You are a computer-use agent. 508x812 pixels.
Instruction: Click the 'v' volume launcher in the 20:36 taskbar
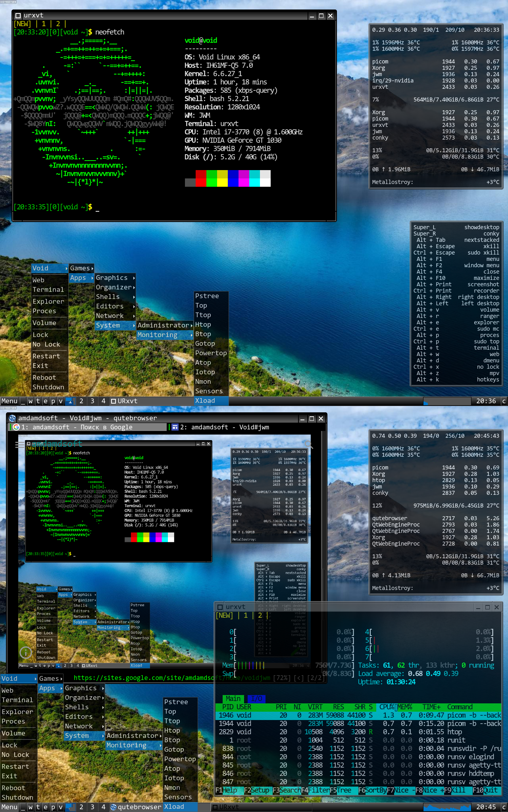61,401
